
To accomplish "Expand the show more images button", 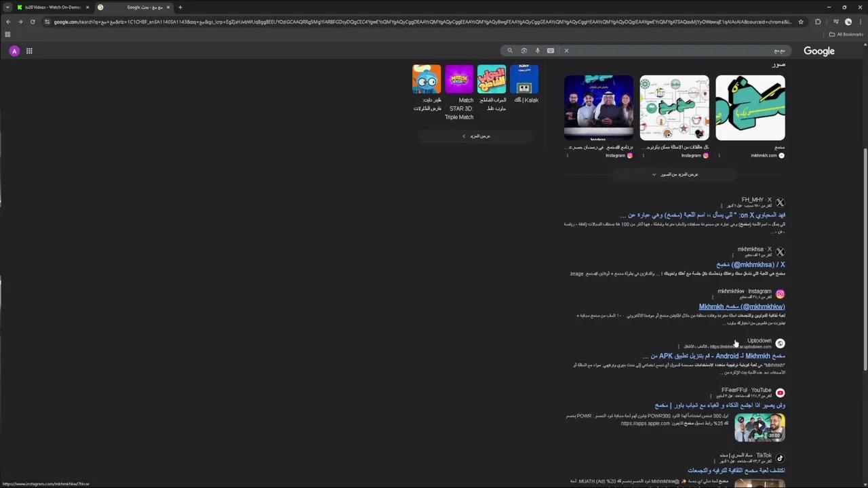I will pos(674,174).
